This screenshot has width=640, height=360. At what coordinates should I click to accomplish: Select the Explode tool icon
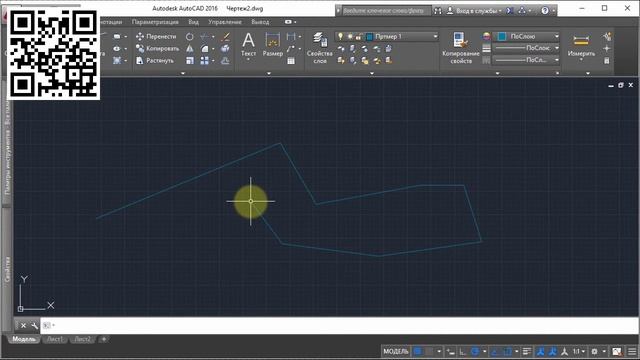tap(225, 49)
